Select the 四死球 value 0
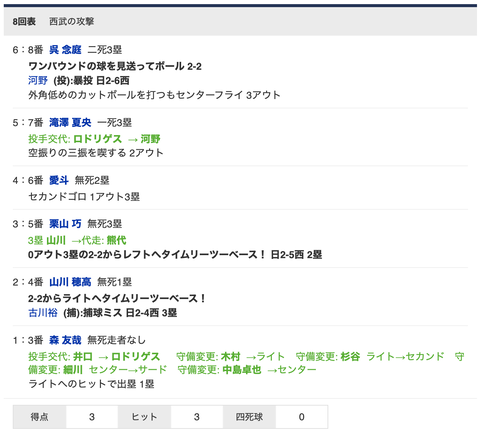This screenshot has height=433, width=480. tap(302, 417)
